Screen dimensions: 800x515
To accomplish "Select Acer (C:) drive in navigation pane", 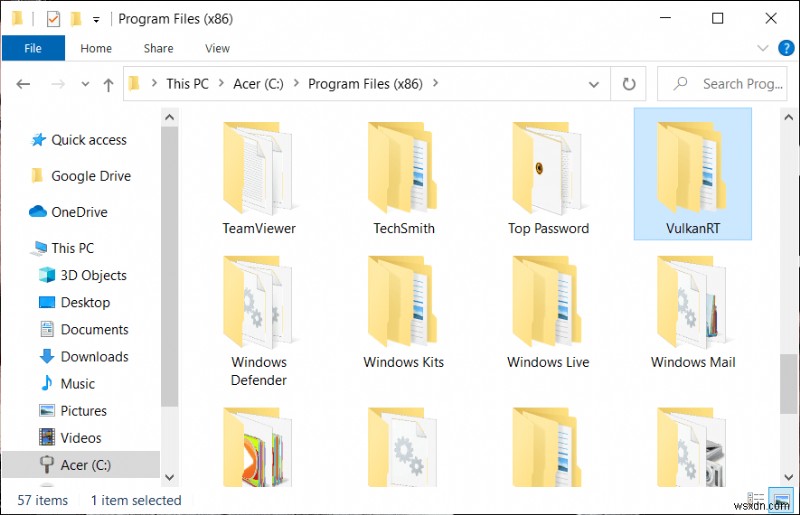I will [x=81, y=464].
